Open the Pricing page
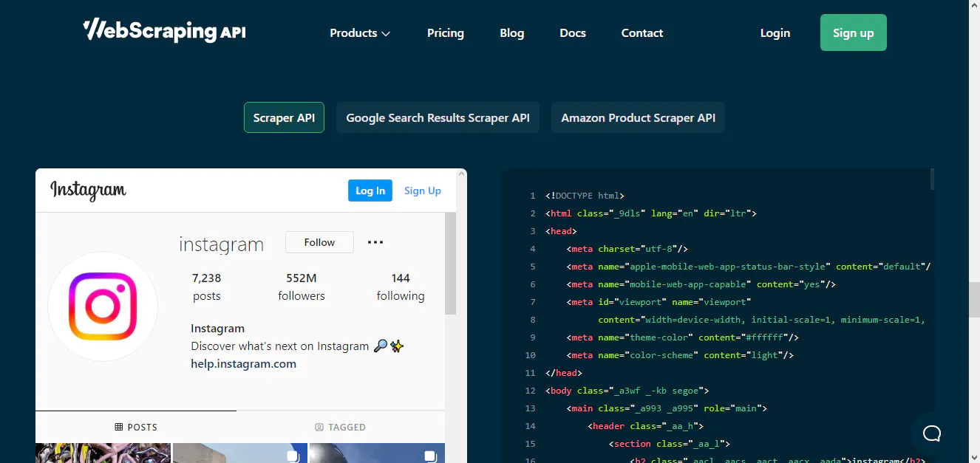The image size is (980, 463). point(445,32)
